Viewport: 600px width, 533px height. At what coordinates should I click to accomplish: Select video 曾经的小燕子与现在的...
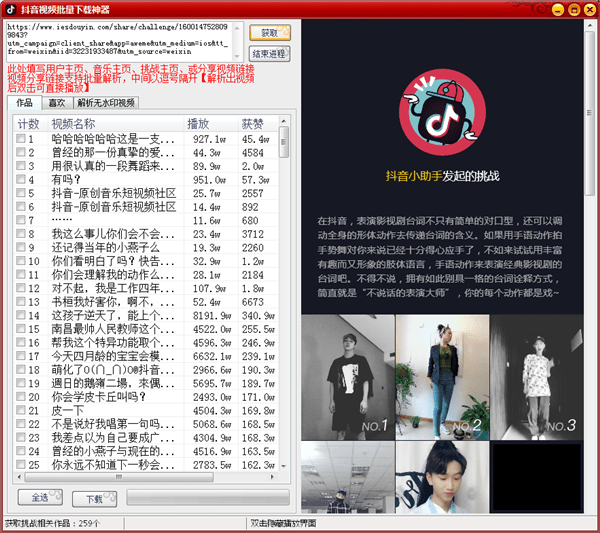(x=113, y=452)
